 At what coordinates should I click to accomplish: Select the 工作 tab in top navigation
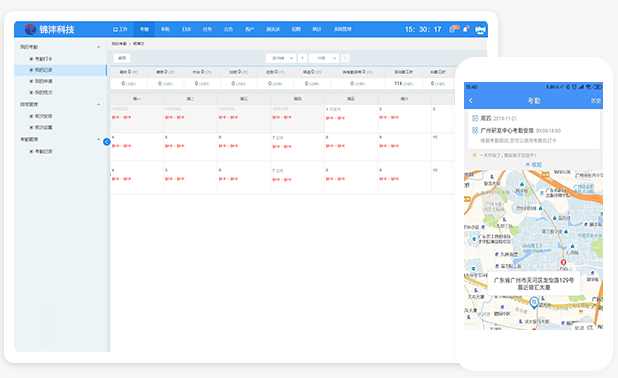pos(120,29)
